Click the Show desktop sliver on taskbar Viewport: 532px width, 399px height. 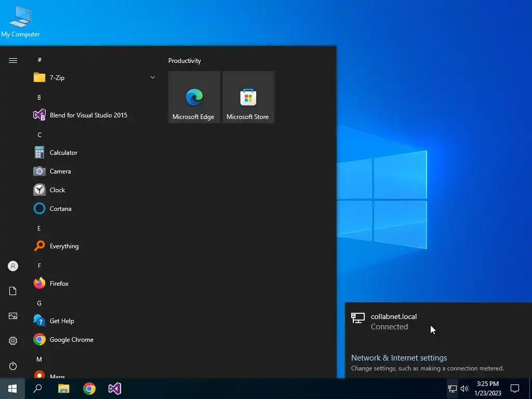(x=530, y=389)
